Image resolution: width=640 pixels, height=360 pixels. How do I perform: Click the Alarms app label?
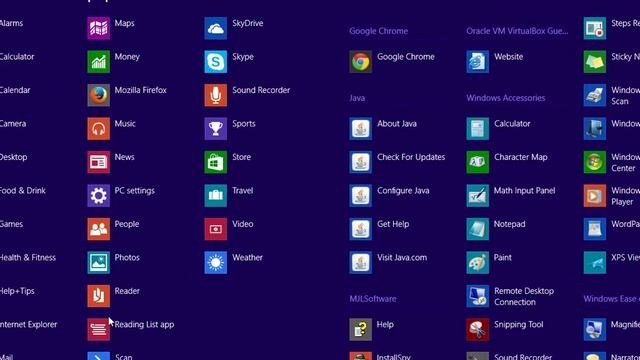11,23
